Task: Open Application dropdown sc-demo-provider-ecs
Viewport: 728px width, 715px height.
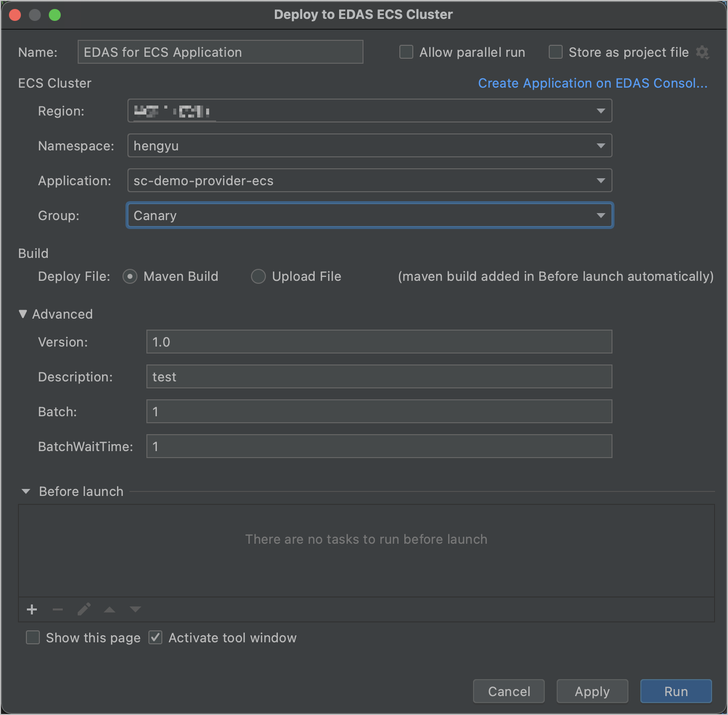Action: click(369, 181)
